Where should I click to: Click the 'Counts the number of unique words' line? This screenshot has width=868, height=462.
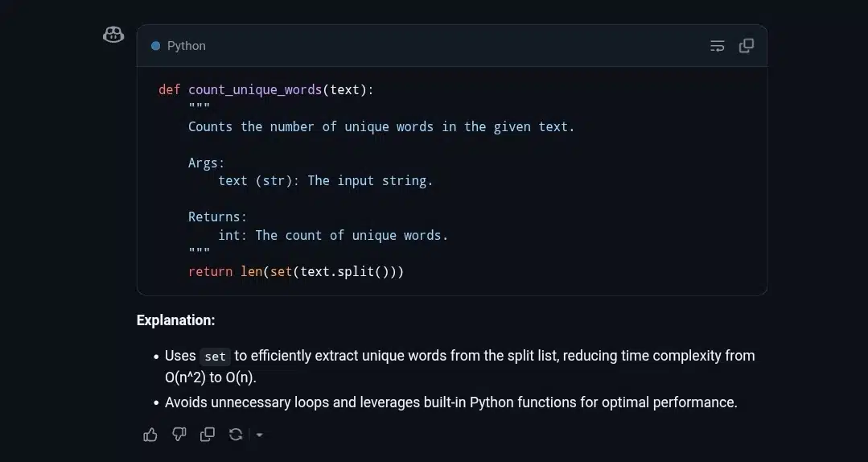point(381,126)
